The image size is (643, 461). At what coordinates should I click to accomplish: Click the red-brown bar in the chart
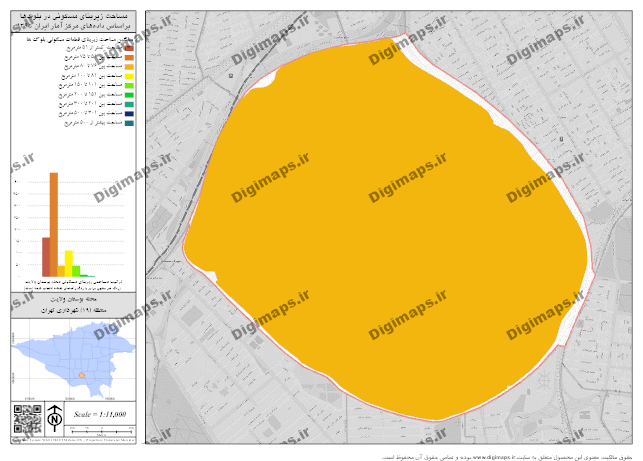tap(46, 257)
